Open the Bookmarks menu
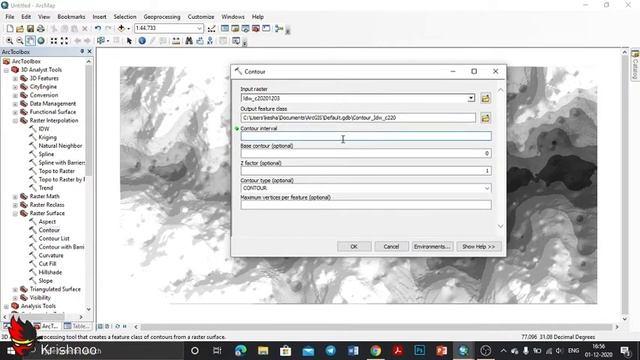640x360 pixels. (71, 17)
